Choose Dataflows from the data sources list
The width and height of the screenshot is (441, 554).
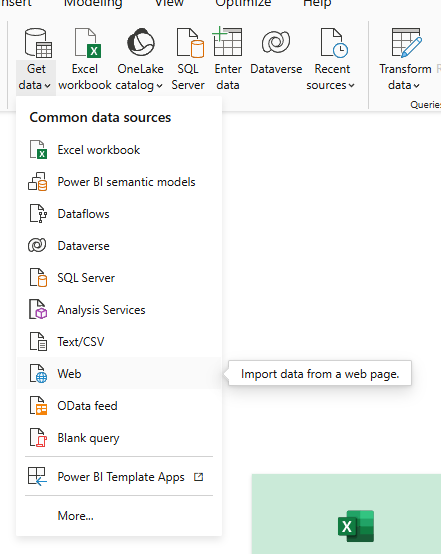(119, 214)
